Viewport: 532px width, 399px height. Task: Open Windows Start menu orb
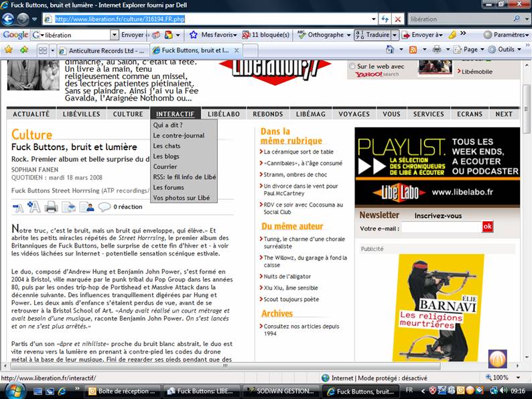(x=15, y=390)
